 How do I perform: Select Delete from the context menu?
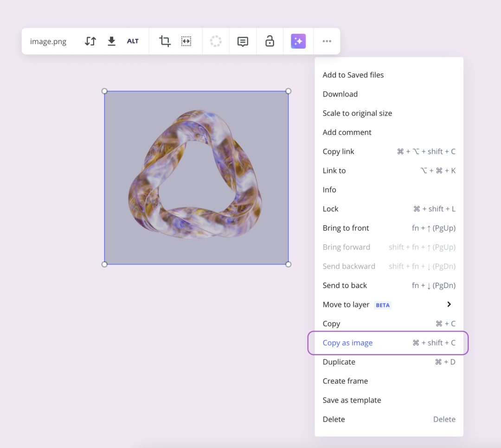coord(389,419)
